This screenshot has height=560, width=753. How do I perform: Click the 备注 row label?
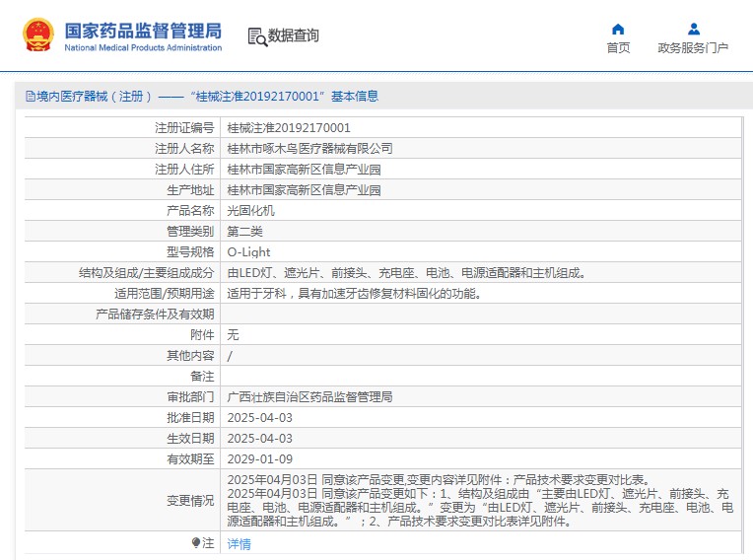coord(202,376)
